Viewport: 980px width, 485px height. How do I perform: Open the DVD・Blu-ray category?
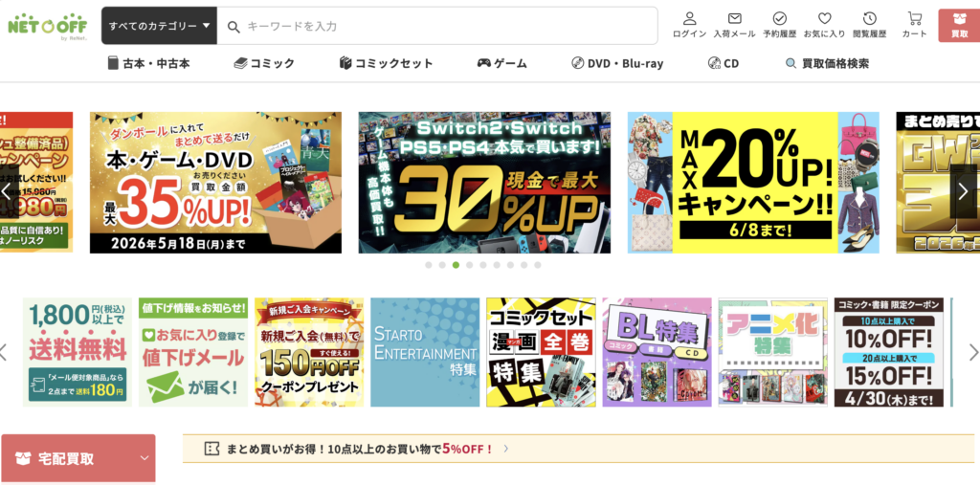point(617,63)
